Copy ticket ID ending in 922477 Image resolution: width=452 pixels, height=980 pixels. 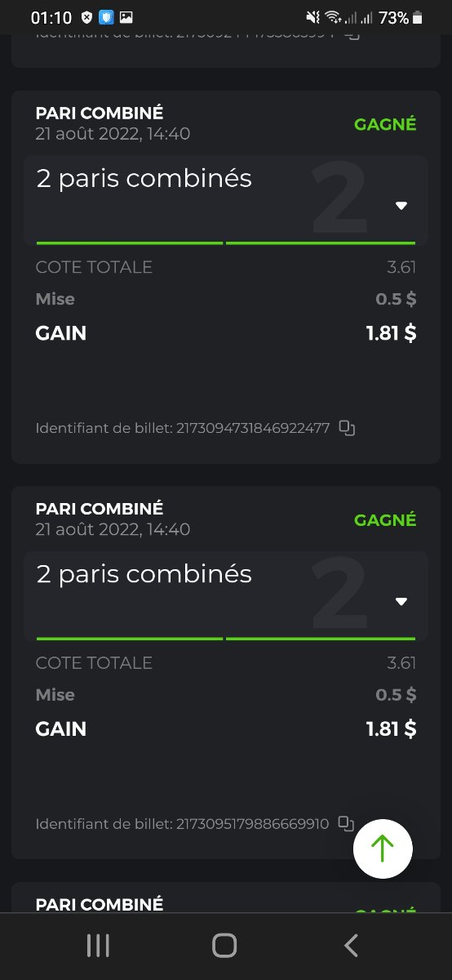pyautogui.click(x=347, y=428)
